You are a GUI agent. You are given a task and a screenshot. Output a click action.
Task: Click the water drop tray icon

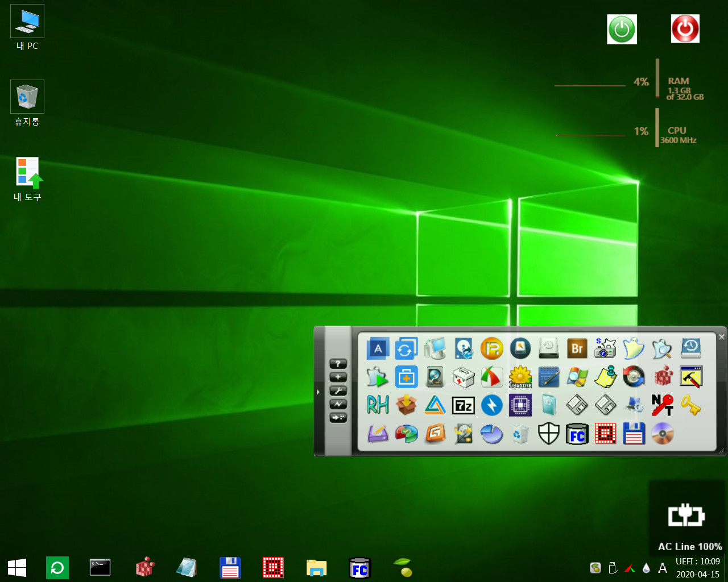[x=646, y=568]
